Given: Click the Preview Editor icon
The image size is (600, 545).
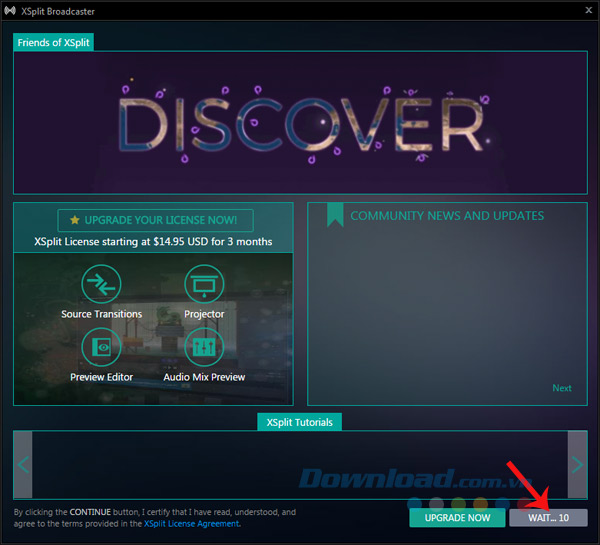Looking at the screenshot, I should [101, 347].
